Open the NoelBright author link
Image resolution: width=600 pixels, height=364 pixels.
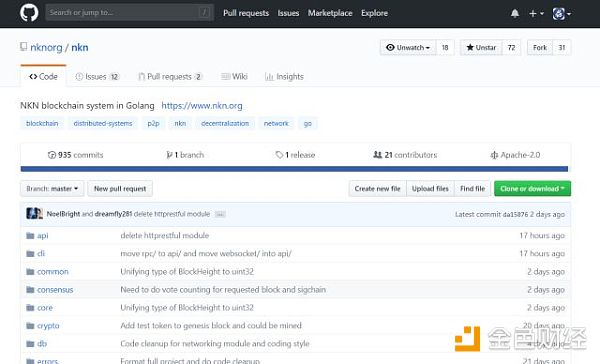[x=63, y=214]
